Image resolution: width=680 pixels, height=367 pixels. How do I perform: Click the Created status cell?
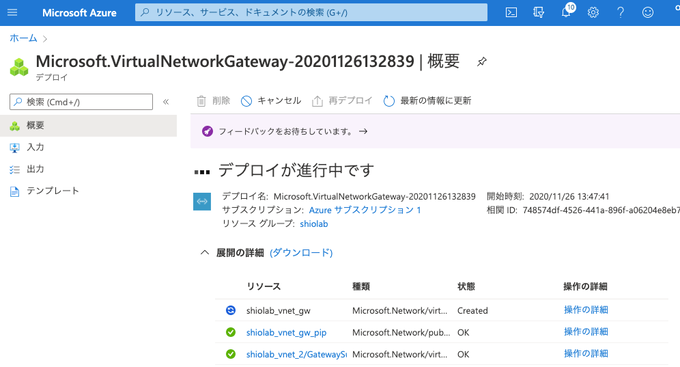[x=473, y=311]
